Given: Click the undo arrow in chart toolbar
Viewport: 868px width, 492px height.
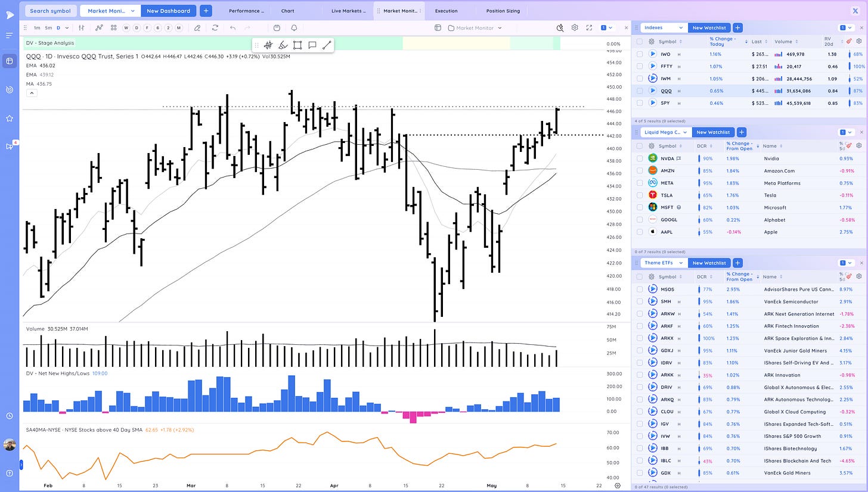Looking at the screenshot, I should (x=232, y=27).
